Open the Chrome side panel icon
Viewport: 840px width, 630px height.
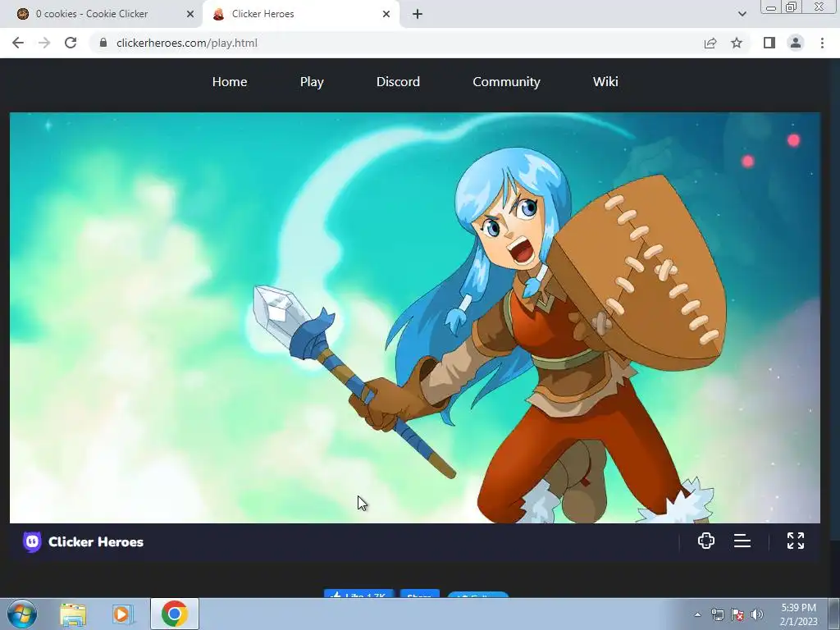point(769,43)
